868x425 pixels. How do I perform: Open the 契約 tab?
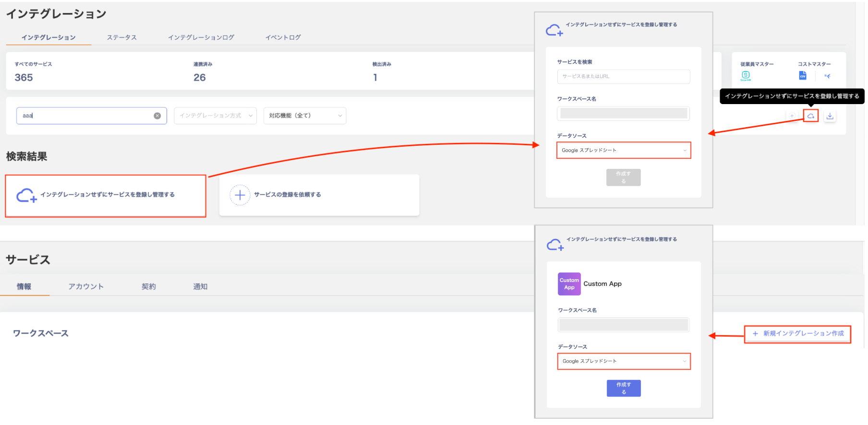click(x=149, y=286)
